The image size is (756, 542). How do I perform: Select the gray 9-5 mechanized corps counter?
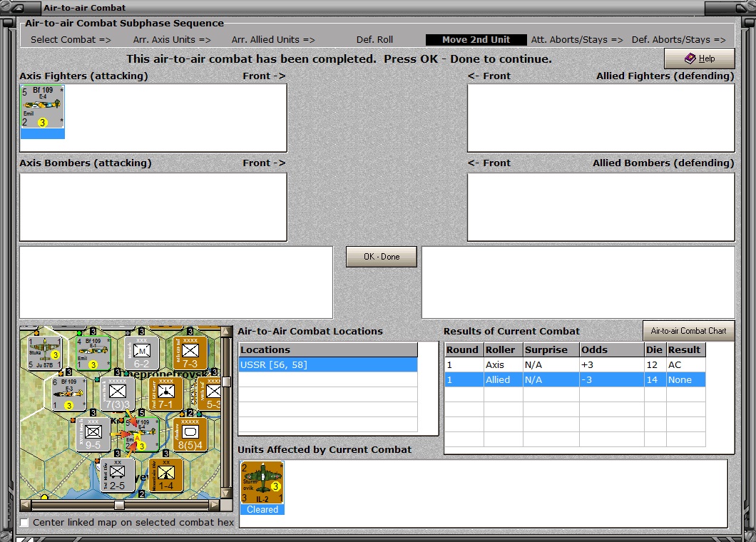[93, 434]
